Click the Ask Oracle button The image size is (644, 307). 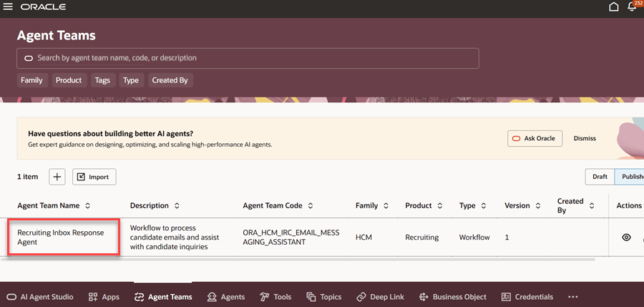[x=535, y=139]
